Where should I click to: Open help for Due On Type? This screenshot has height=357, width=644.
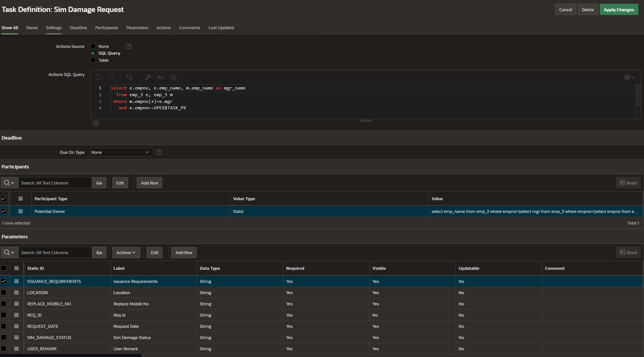pyautogui.click(x=159, y=152)
